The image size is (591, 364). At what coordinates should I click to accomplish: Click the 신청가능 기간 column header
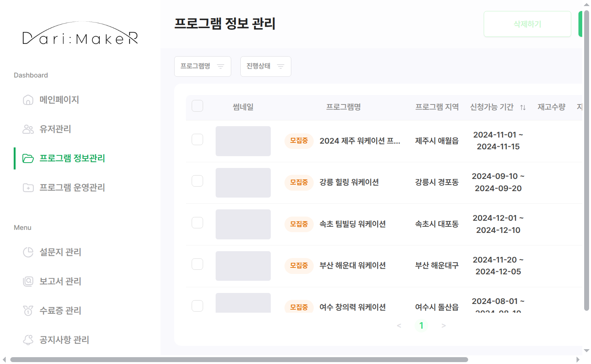pyautogui.click(x=492, y=107)
